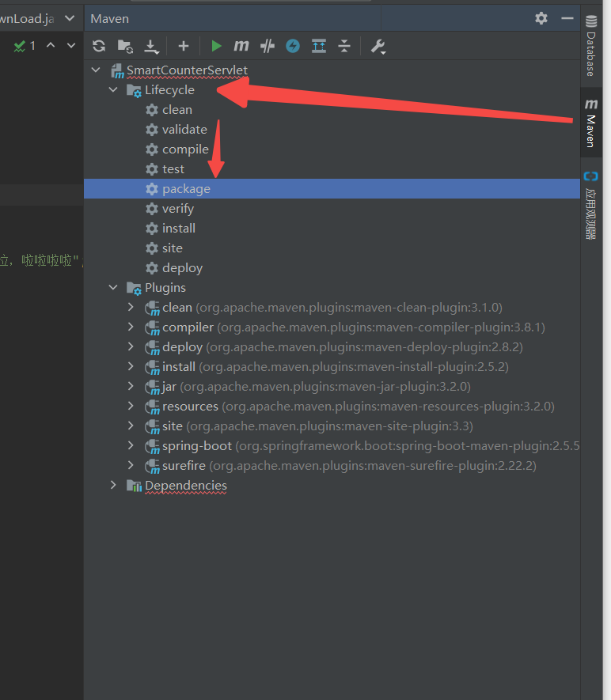Collapse the SmartCounterServlet project node

click(96, 70)
